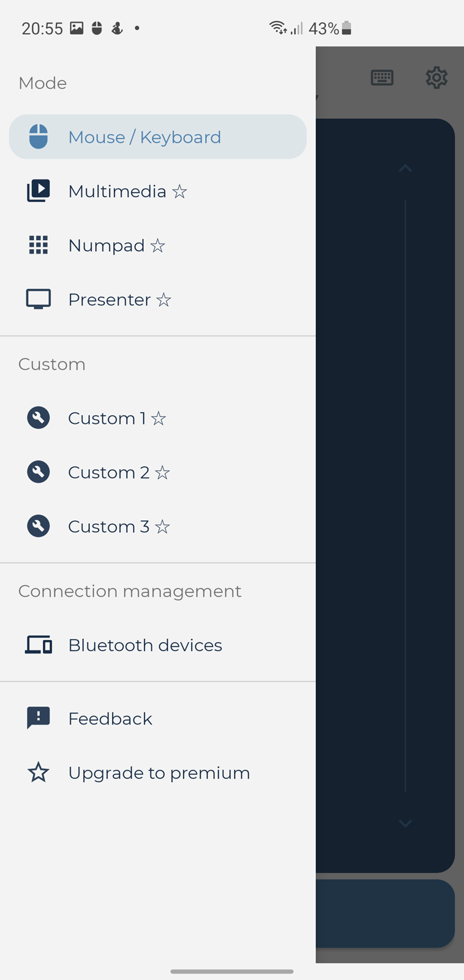Tap the Multimedia play icon
The width and height of the screenshot is (464, 980).
39,191
